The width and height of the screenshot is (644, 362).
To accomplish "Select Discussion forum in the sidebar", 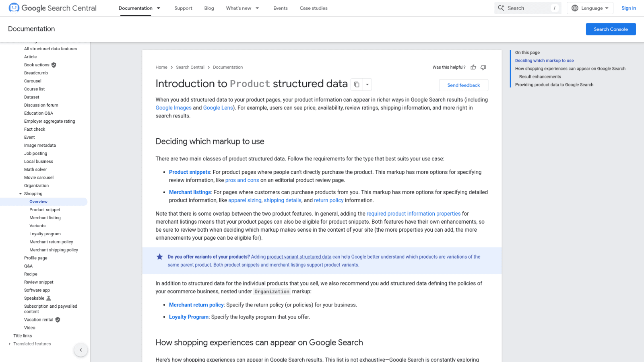I will [41, 105].
